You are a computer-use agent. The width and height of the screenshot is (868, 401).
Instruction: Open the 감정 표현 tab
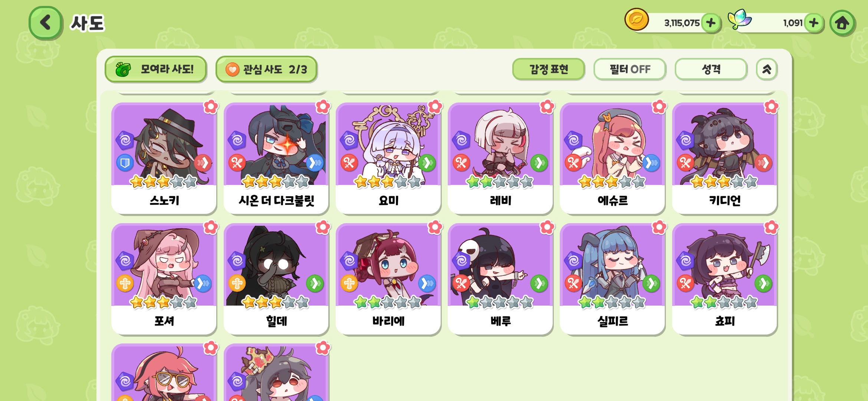(548, 69)
